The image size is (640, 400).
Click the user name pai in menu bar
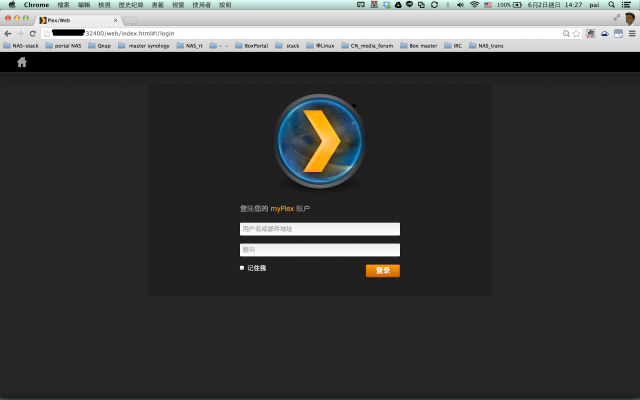click(x=594, y=5)
